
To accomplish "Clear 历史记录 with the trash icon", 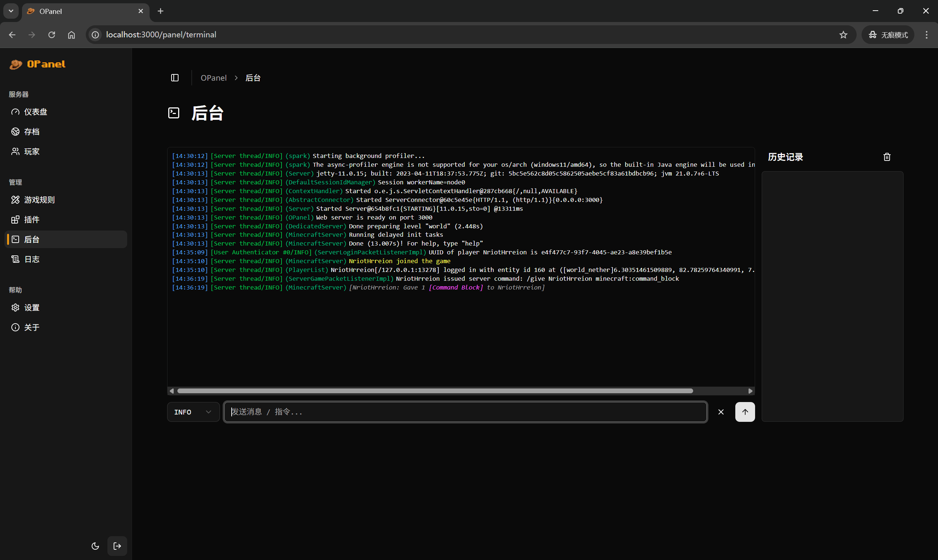I will point(887,156).
